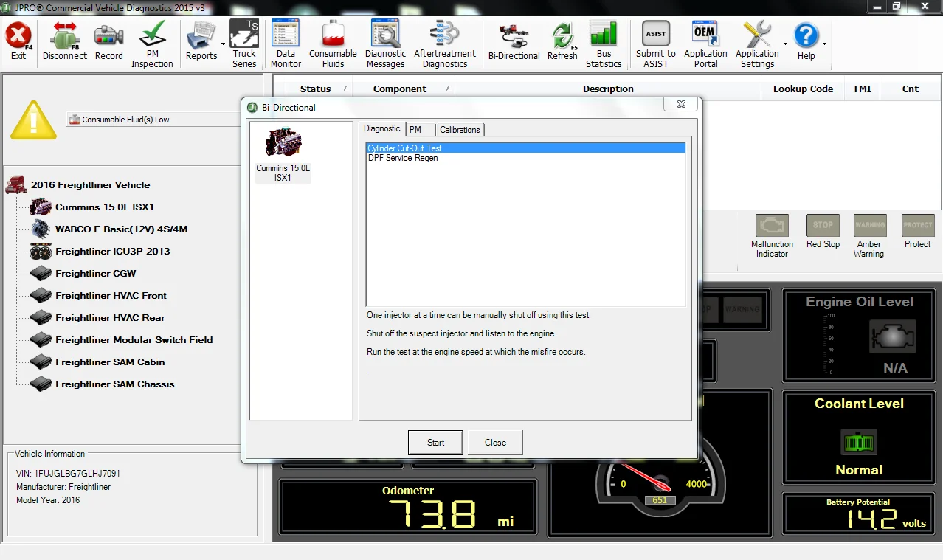Launch the Data Monitor tool
Viewport: 943px width, 560px height.
point(286,44)
